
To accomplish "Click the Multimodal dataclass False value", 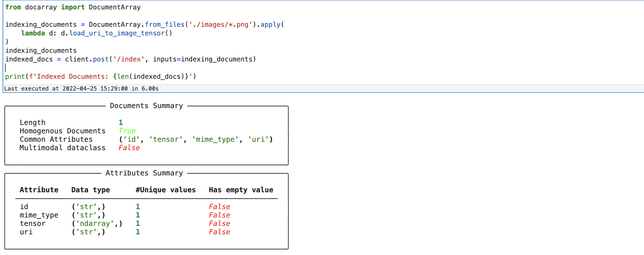I will coord(129,148).
